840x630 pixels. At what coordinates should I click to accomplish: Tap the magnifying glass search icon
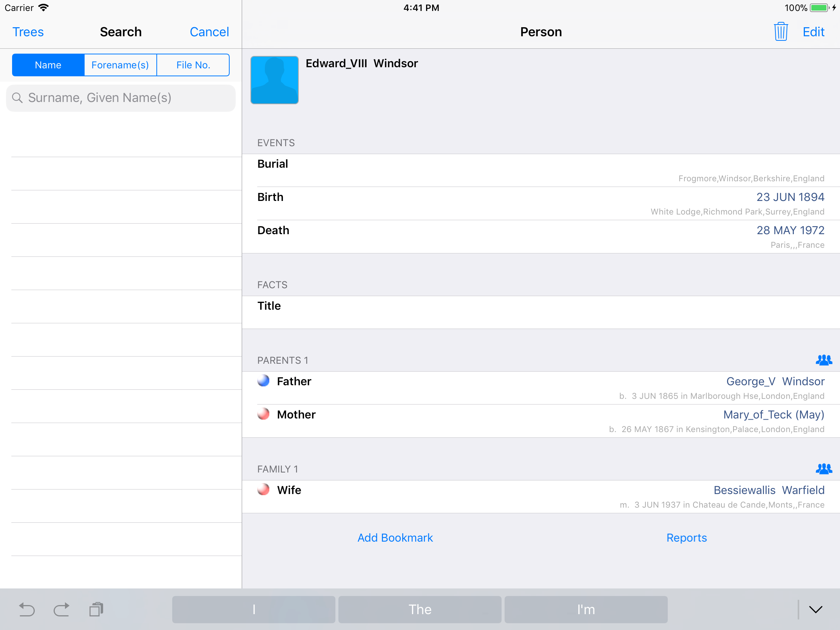point(17,98)
